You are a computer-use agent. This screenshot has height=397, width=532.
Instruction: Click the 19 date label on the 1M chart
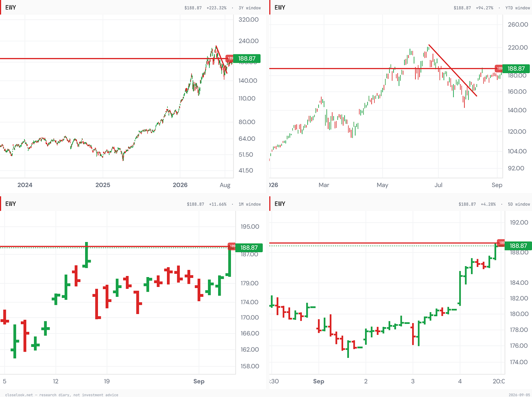[107, 381]
